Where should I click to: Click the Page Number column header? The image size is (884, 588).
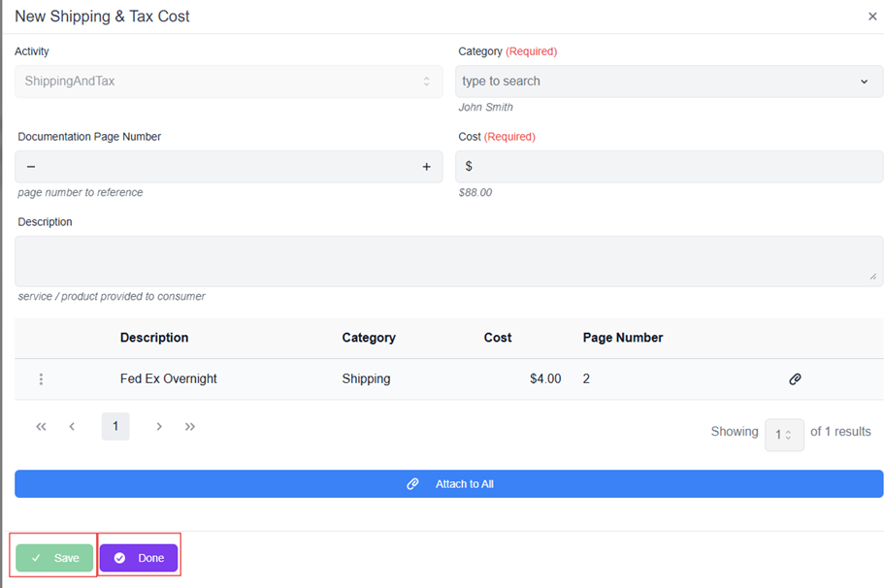tap(623, 338)
